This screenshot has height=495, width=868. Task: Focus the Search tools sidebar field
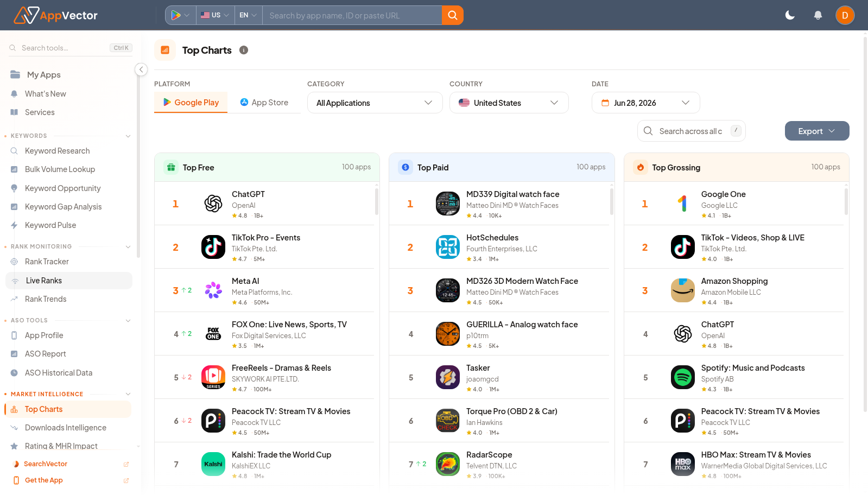[70, 48]
